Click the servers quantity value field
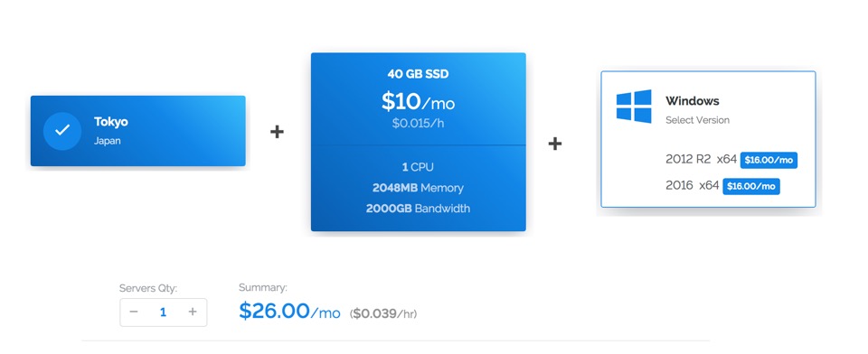This screenshot has width=868, height=354. pyautogui.click(x=163, y=312)
